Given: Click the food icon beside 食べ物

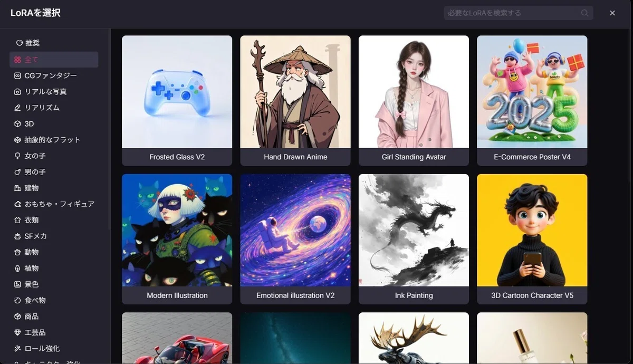Looking at the screenshot, I should [x=18, y=300].
